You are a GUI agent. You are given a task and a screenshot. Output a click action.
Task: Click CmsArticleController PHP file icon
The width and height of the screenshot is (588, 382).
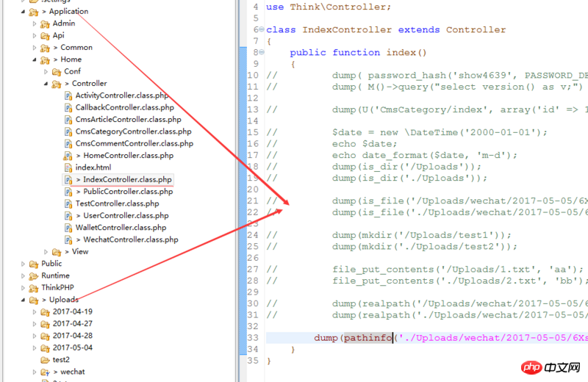tap(68, 120)
